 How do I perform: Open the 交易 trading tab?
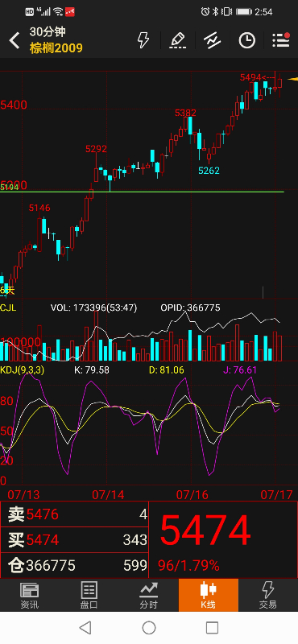268,595
